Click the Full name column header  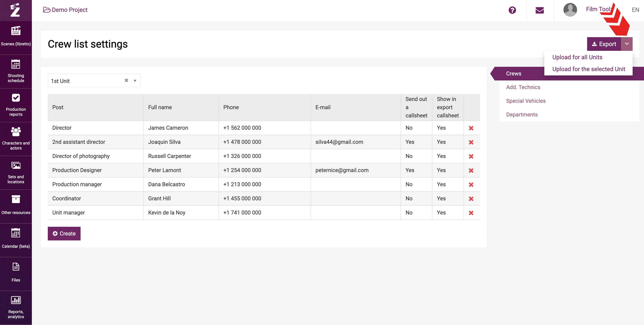(x=181, y=107)
